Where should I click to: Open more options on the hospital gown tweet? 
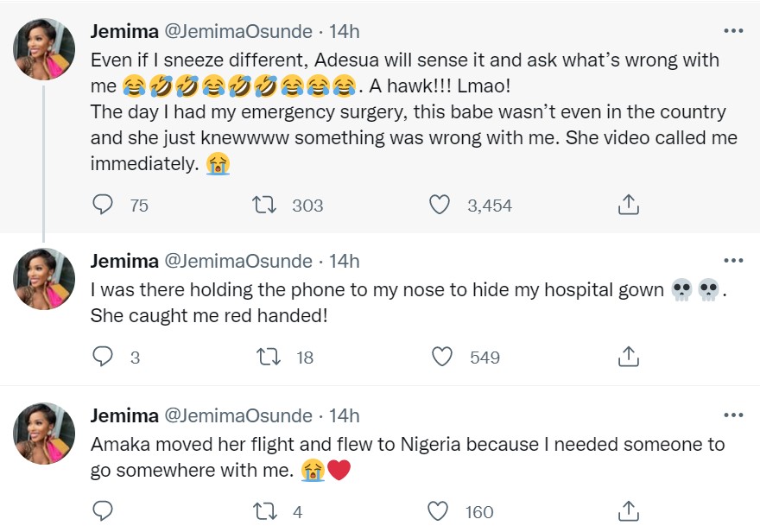[x=733, y=260]
